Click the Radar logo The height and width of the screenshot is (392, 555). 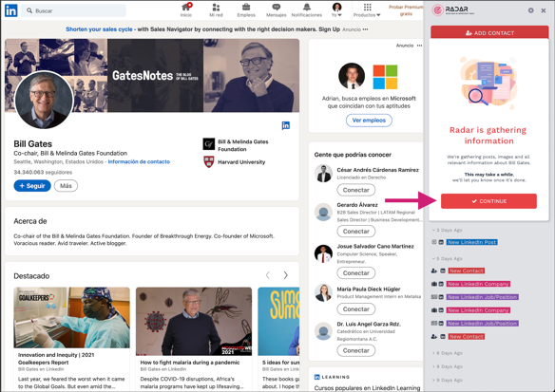tap(452, 9)
